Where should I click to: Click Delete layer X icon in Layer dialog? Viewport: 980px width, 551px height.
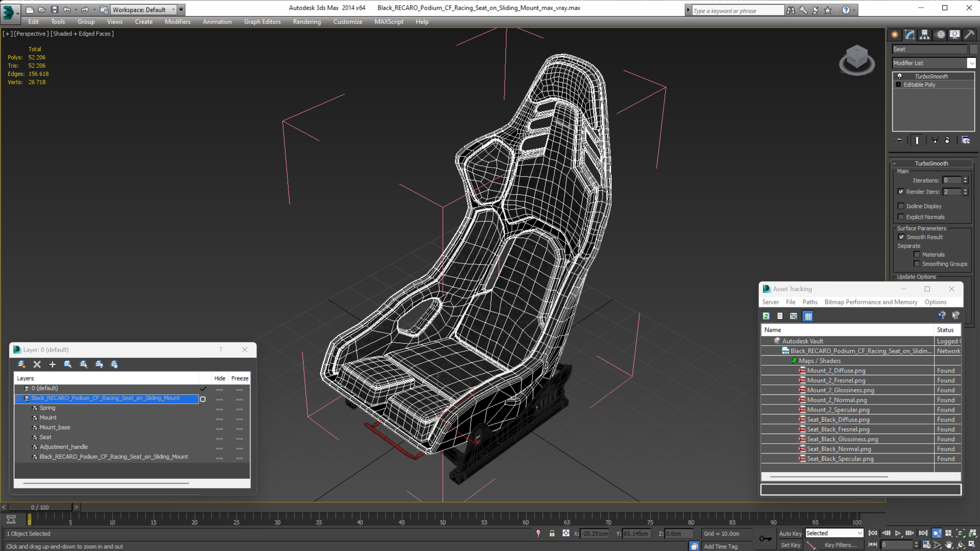pos(37,364)
